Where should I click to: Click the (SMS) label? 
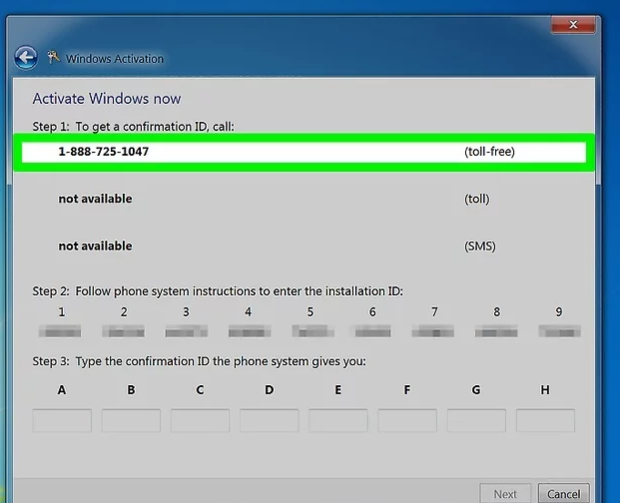tap(480, 246)
